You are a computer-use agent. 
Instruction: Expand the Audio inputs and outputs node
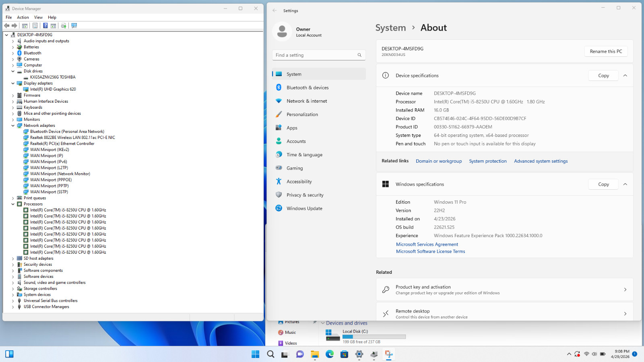tap(13, 41)
